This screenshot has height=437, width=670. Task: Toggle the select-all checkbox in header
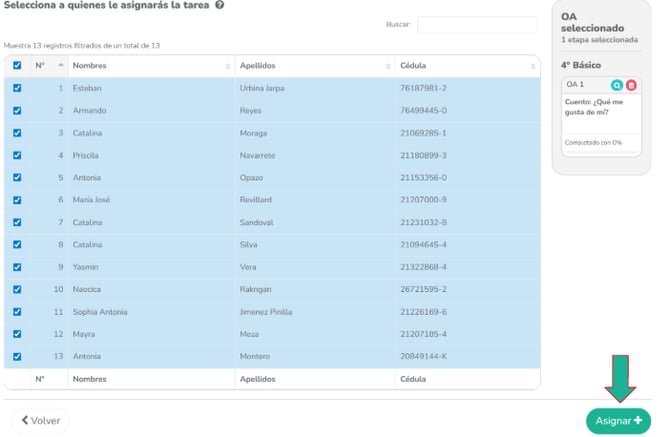[17, 66]
